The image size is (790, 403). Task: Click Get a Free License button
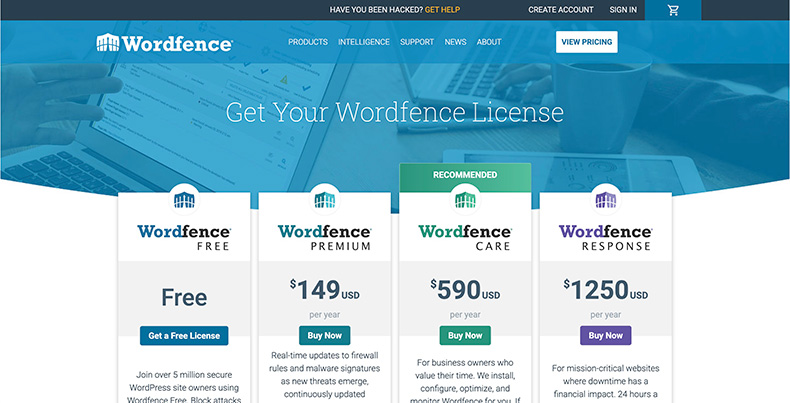pos(184,335)
